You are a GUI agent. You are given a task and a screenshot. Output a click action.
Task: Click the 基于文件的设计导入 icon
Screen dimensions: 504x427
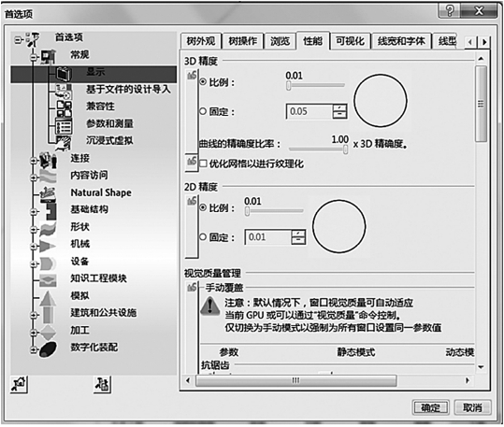pyautogui.click(x=64, y=91)
